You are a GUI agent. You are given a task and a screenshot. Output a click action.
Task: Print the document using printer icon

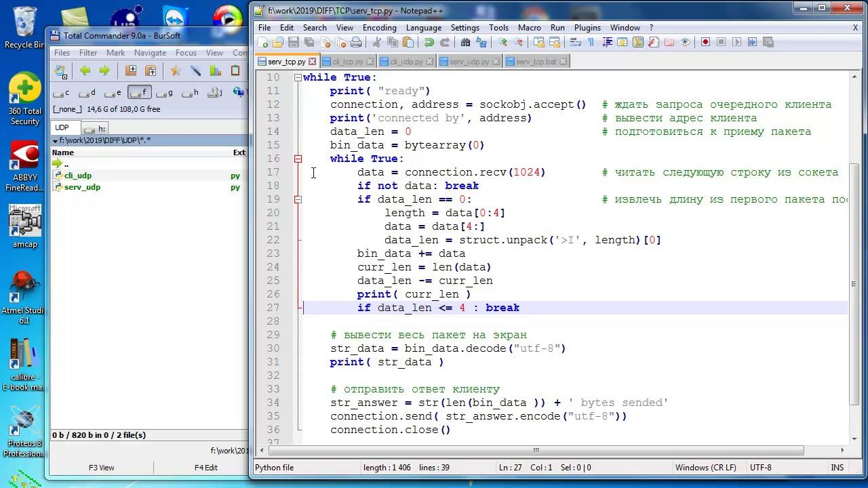(355, 42)
